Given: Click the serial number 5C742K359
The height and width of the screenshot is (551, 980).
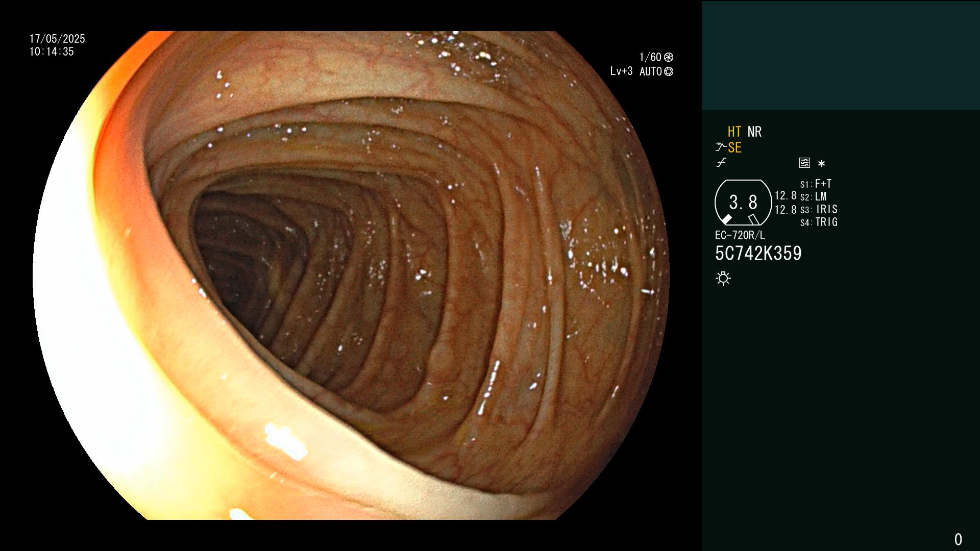Looking at the screenshot, I should point(758,254).
